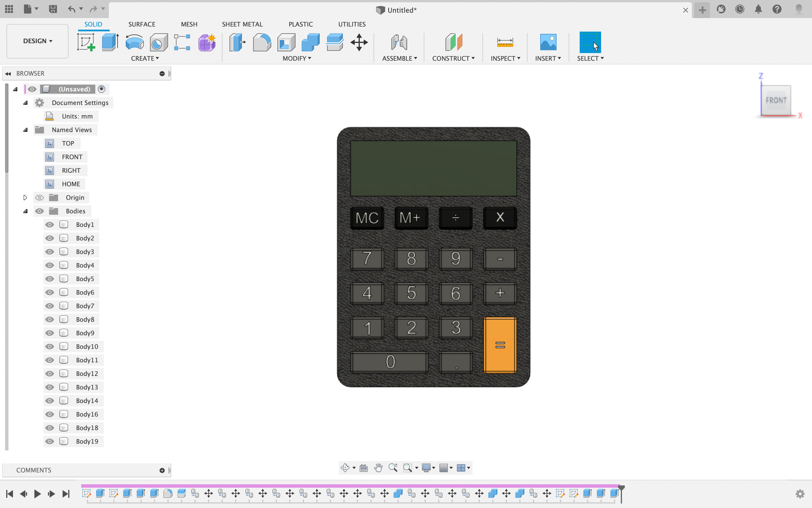
Task: Open the Surface tab
Action: tap(142, 24)
